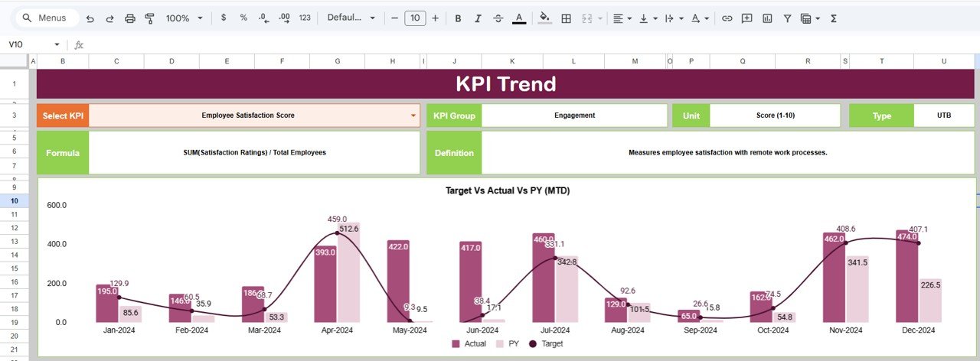Click the KPI Group label cell
980x361 pixels.
tap(454, 115)
